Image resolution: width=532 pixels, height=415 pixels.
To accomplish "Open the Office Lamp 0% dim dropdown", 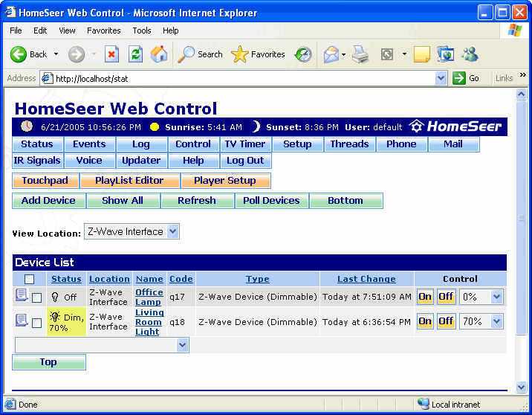I will (x=481, y=297).
